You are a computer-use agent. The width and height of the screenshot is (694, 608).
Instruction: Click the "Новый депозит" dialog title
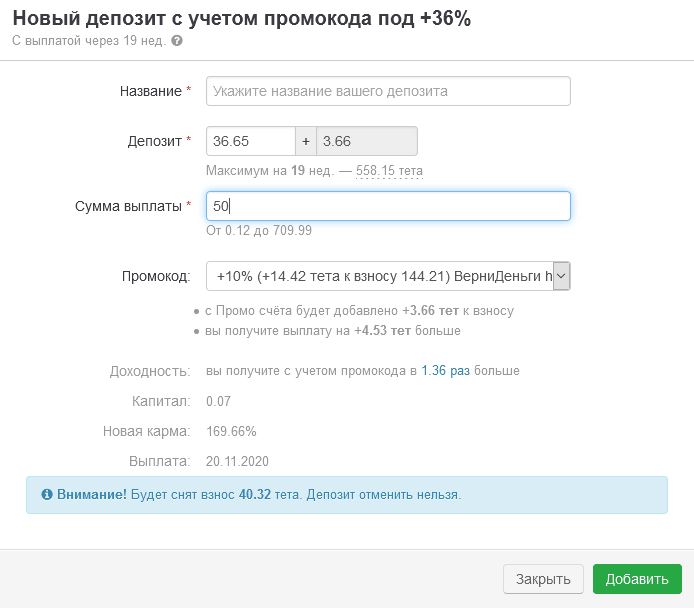[x=241, y=18]
